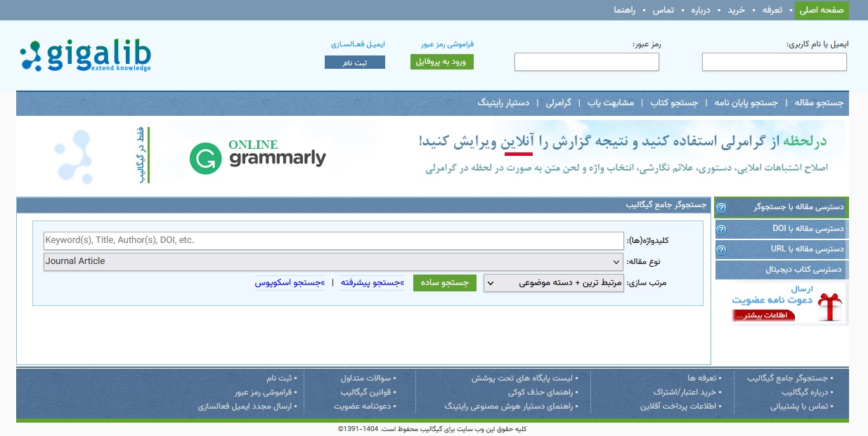Click the ورود به پروفایل login button
868x436 pixels.
441,62
